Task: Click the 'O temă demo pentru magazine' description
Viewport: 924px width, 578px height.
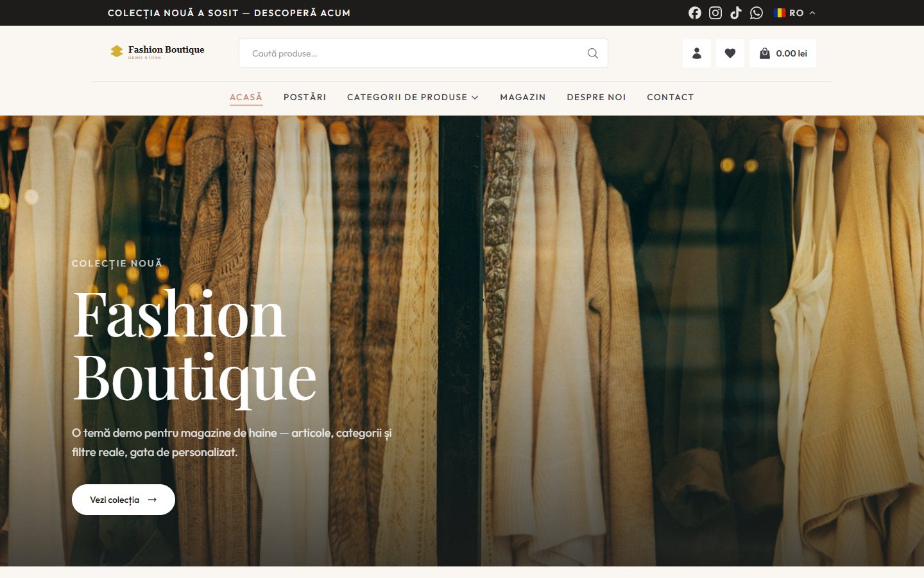Action: click(x=232, y=442)
